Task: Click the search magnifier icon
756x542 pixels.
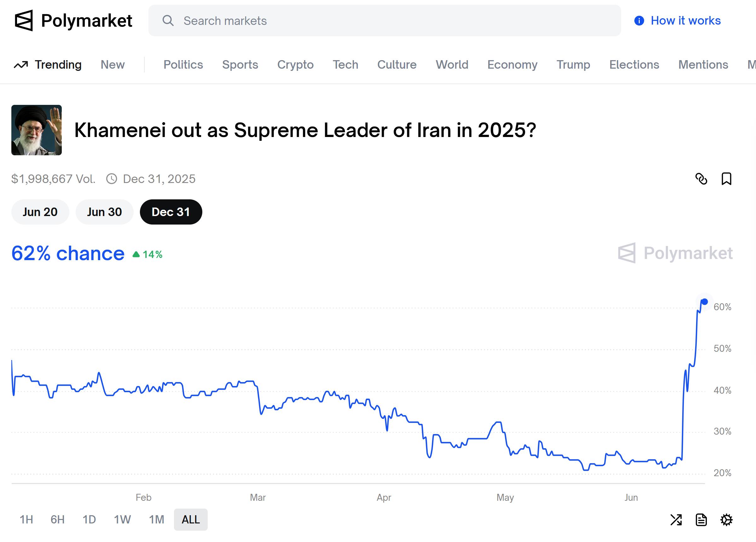Action: 168,21
